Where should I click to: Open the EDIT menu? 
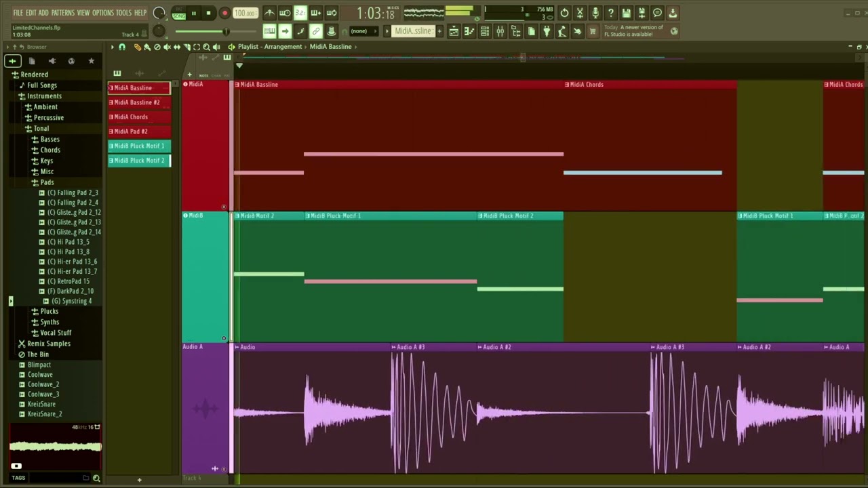[x=31, y=13]
